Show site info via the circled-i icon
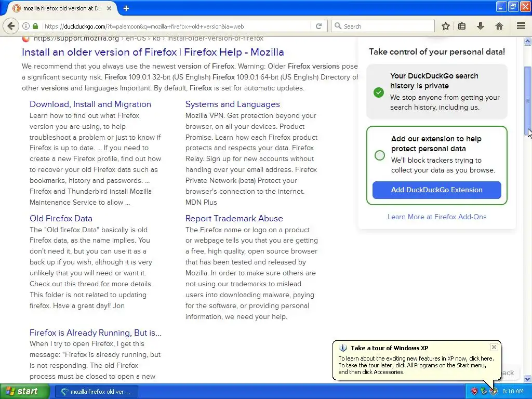 (x=26, y=26)
